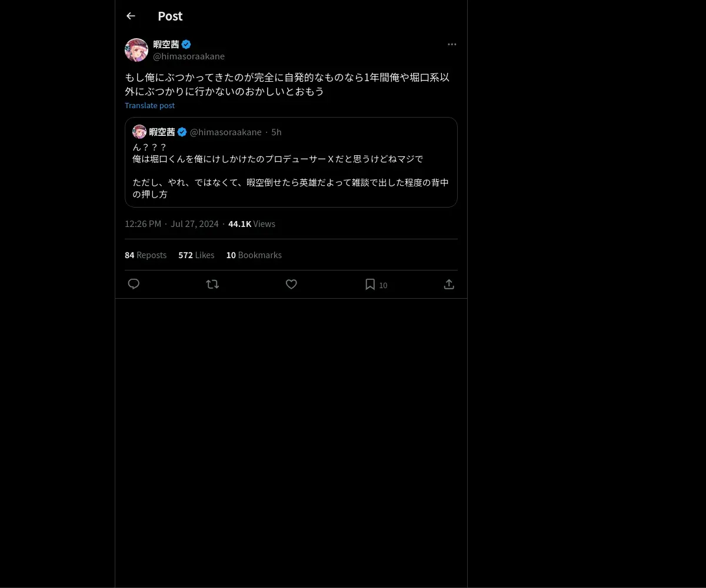The width and height of the screenshot is (706, 588).
Task: Open the @himasoraakane handle under the author name
Action: click(189, 56)
